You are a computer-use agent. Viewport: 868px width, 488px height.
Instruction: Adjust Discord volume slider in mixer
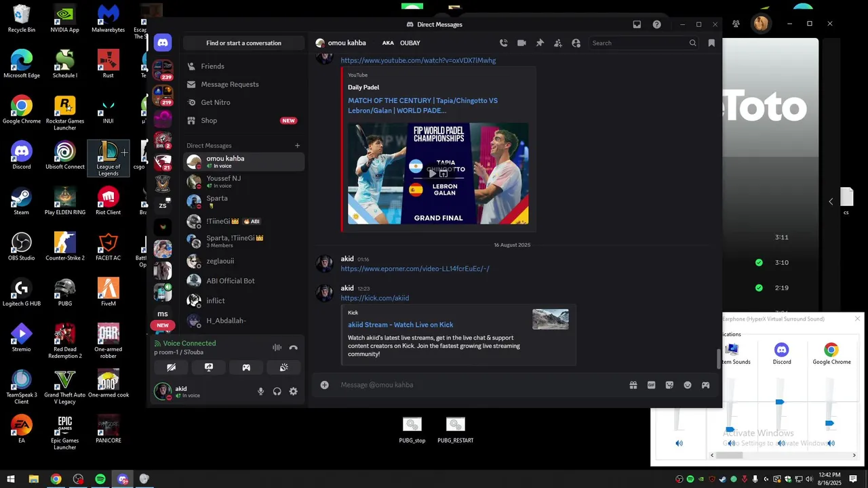click(780, 402)
